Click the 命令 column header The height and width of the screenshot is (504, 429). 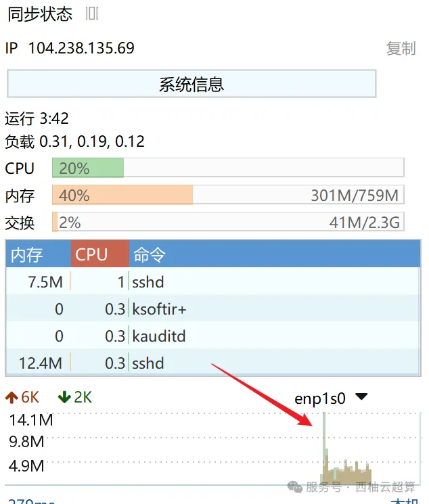pos(275,254)
